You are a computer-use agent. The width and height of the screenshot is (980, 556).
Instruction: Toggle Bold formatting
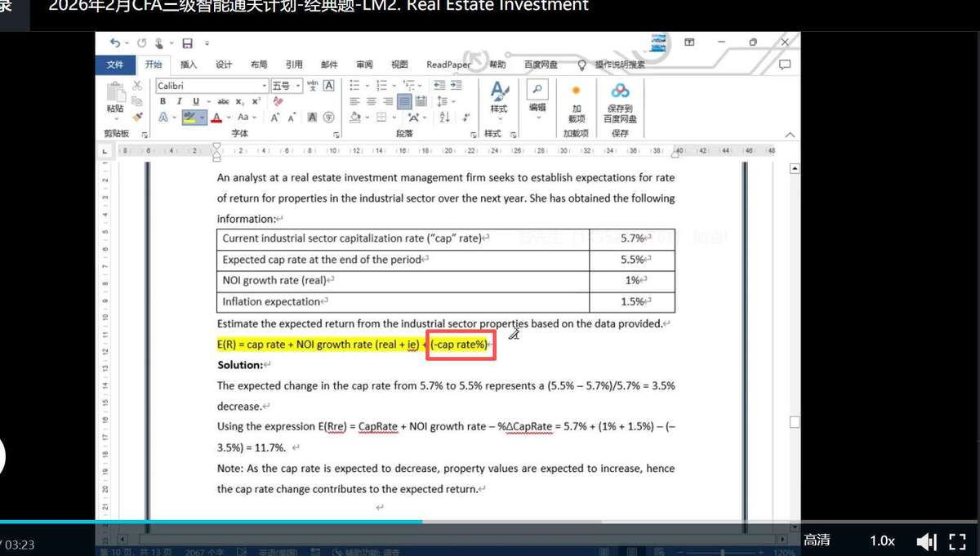click(x=163, y=101)
